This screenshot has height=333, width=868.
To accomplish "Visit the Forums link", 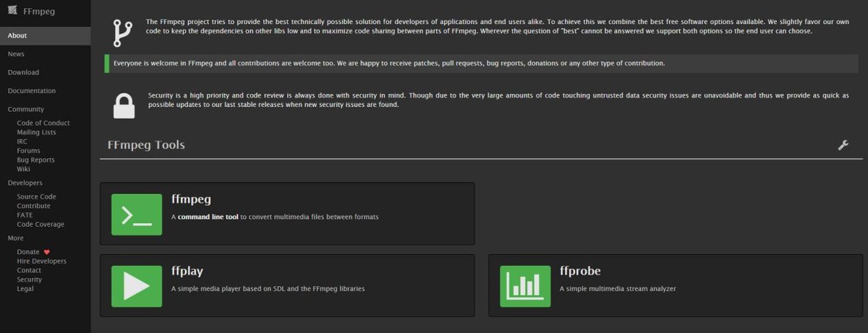I will point(28,151).
